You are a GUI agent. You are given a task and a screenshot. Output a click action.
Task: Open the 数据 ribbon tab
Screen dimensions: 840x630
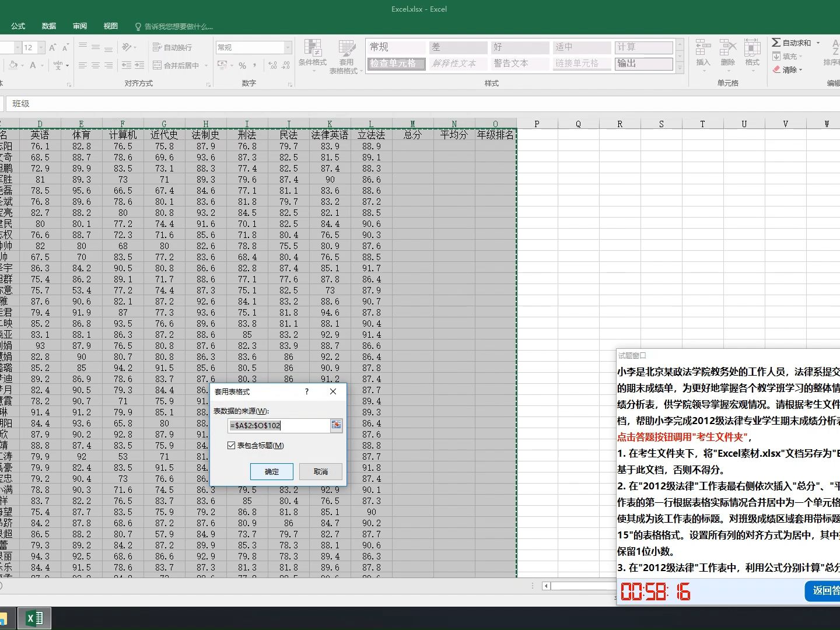(x=49, y=26)
